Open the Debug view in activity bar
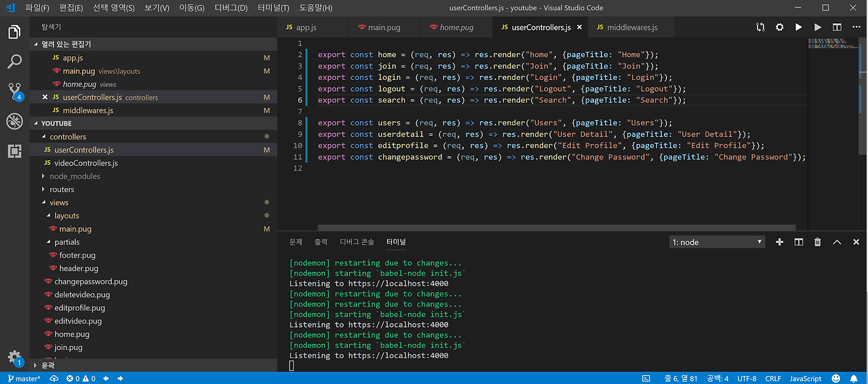 (14, 121)
